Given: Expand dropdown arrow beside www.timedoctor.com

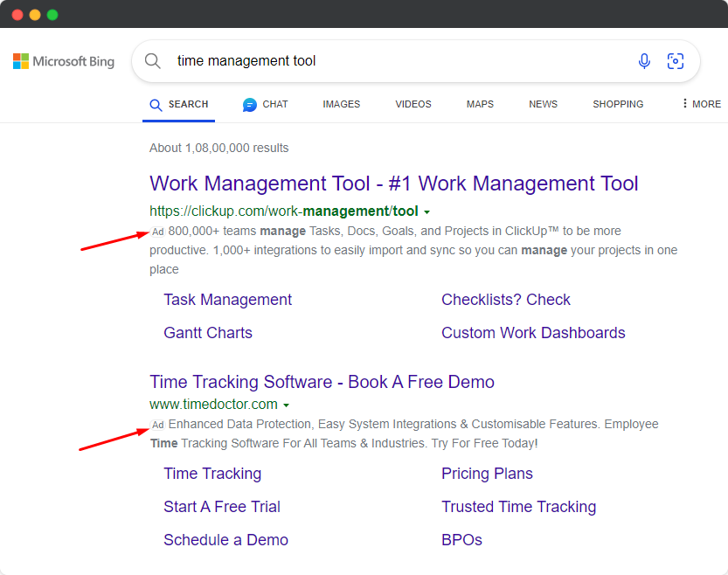Looking at the screenshot, I should (287, 405).
